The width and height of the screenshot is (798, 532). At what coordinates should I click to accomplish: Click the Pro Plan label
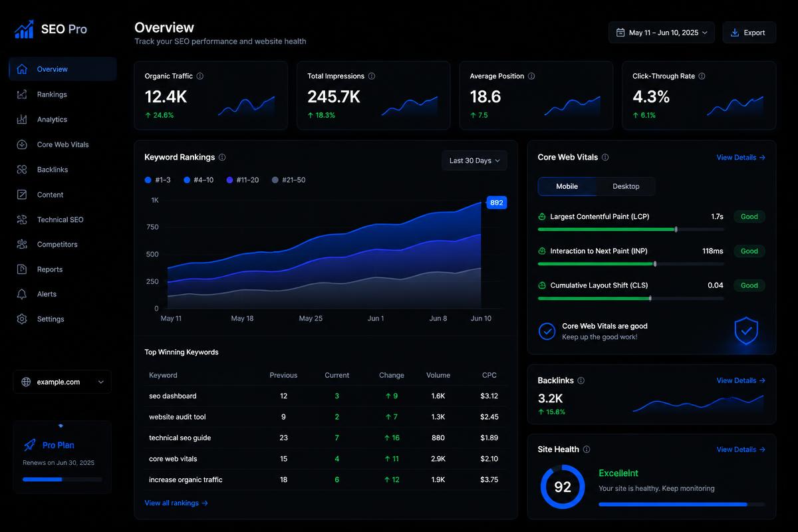[59, 446]
